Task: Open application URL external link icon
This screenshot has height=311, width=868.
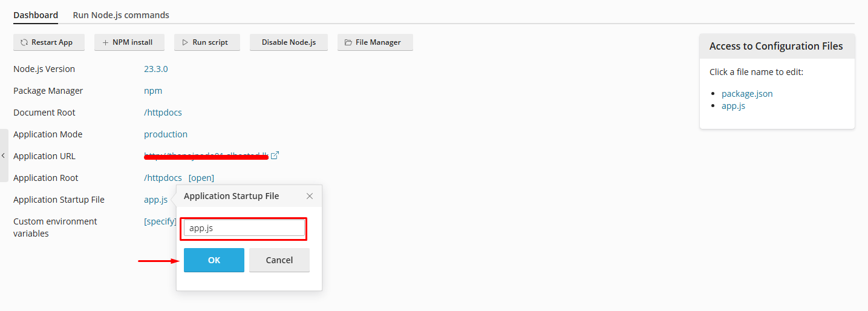Action: (275, 155)
